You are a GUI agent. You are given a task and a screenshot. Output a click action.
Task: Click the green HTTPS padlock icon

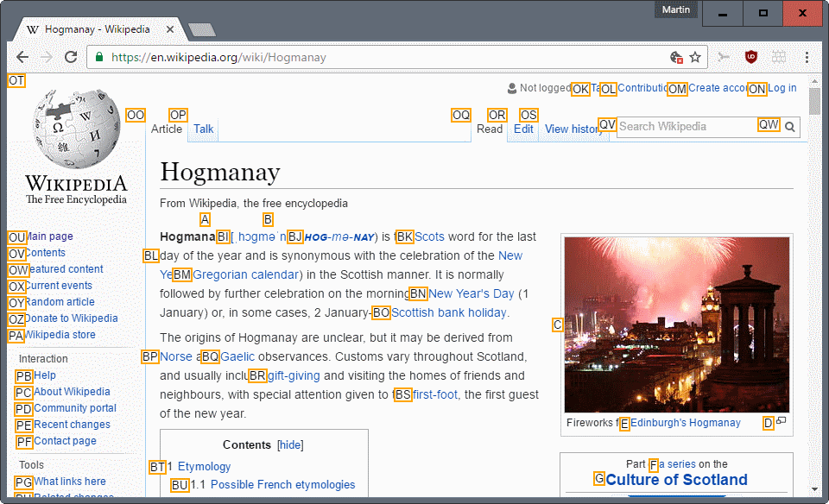99,56
